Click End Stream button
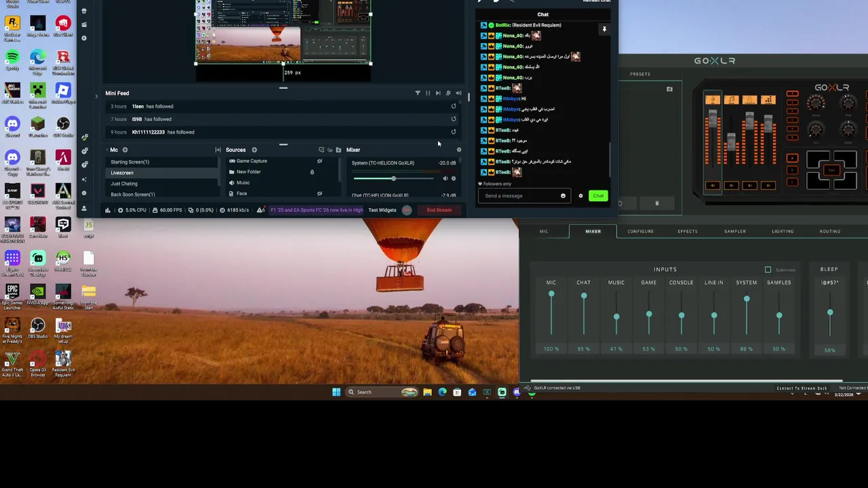Screen dimensions: 868x488 pos(439,210)
